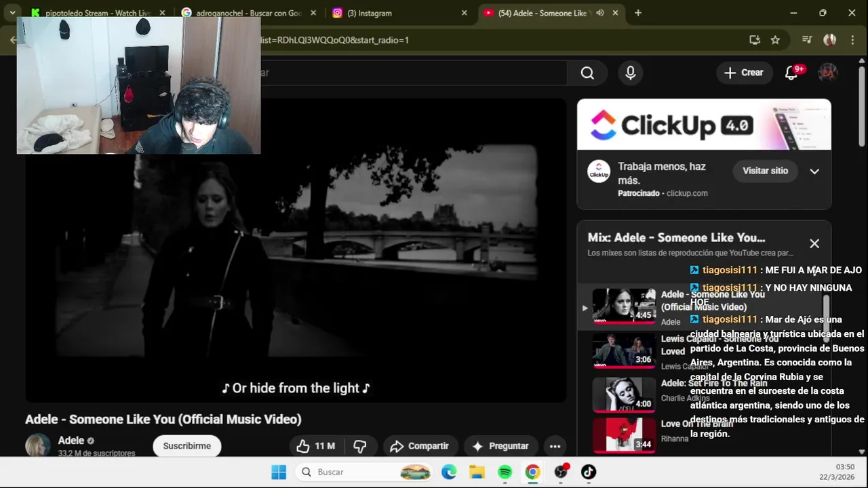This screenshot has height=488, width=868.
Task: Activate voice search microphone icon
Action: (x=631, y=73)
